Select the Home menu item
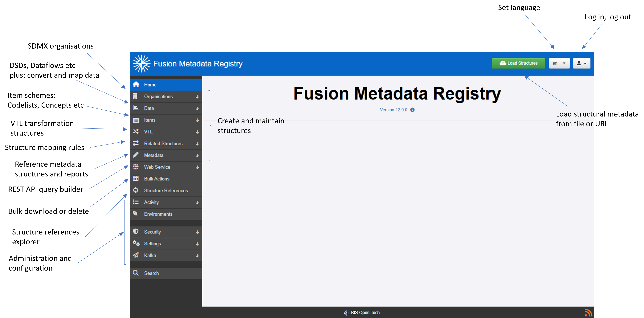Screen dimensions: 644x318 (x=166, y=85)
